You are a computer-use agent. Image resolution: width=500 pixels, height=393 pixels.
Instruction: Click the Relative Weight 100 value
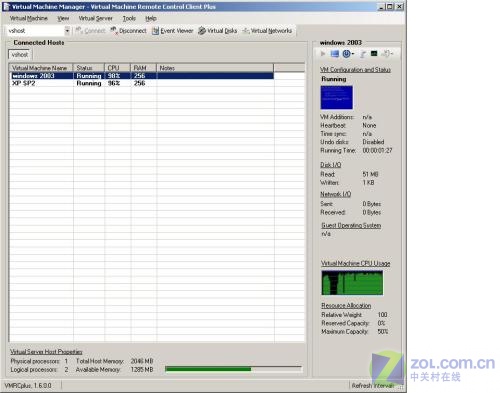(382, 315)
